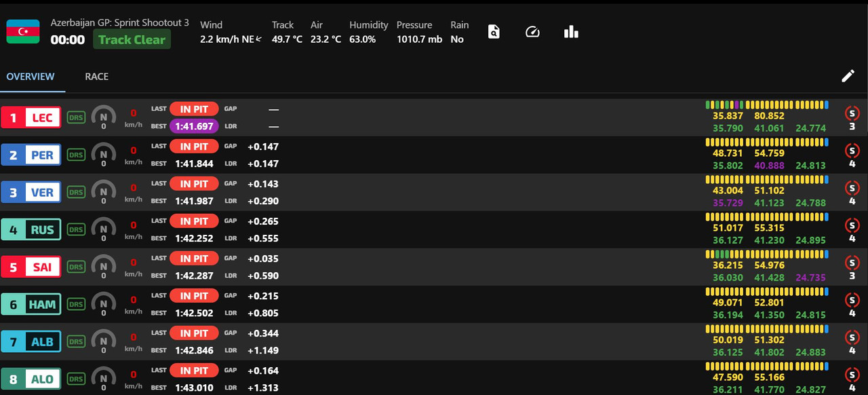868x395 pixels.
Task: Select the 3 VER driver badge
Action: tap(31, 192)
